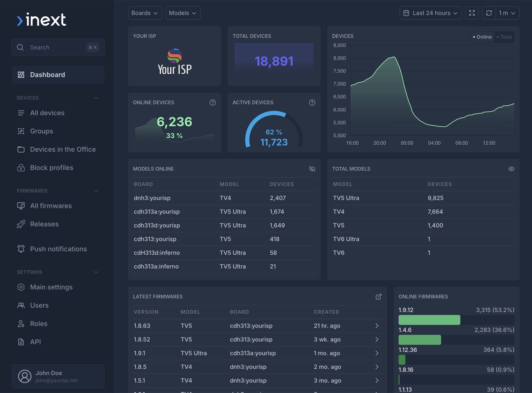Open the Last 24 hours range dropdown
532x393 pixels.
(431, 13)
